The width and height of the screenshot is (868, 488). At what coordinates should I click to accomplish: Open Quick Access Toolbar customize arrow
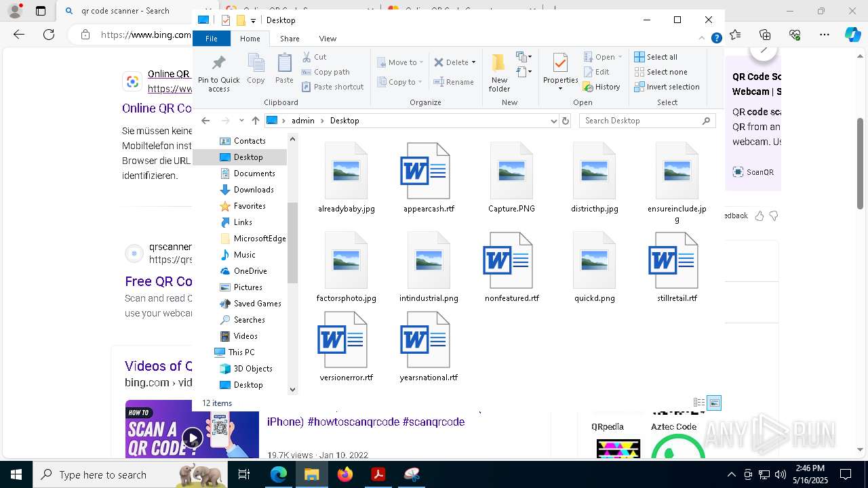pyautogui.click(x=253, y=21)
